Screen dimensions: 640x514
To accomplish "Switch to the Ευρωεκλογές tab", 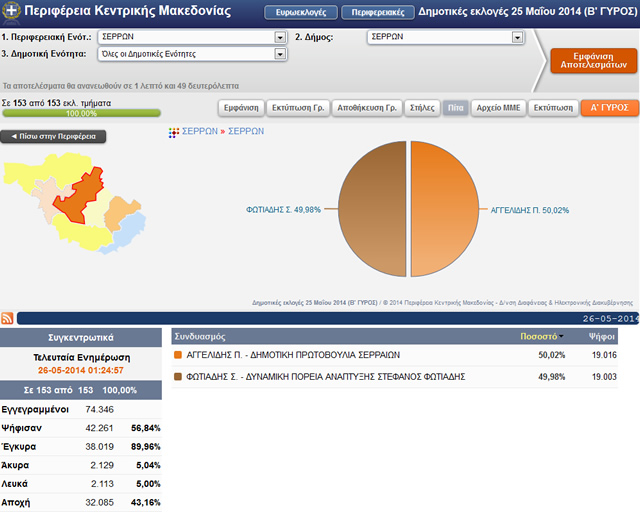I will [299, 13].
